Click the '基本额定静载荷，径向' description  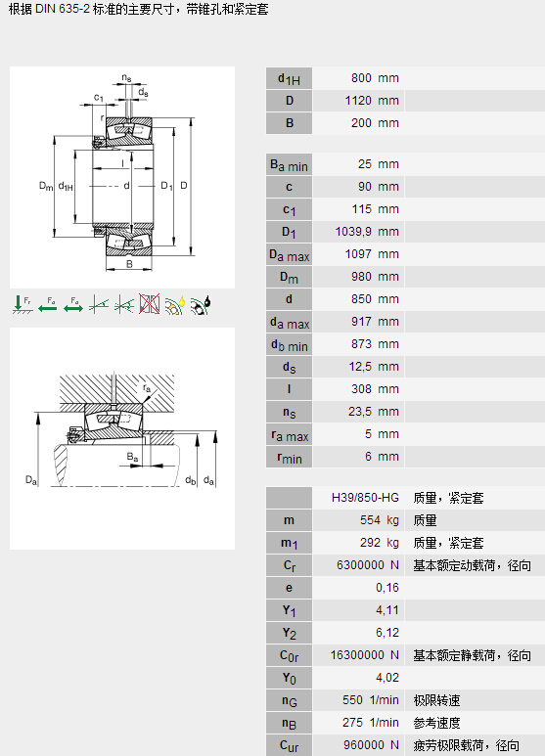(472, 655)
